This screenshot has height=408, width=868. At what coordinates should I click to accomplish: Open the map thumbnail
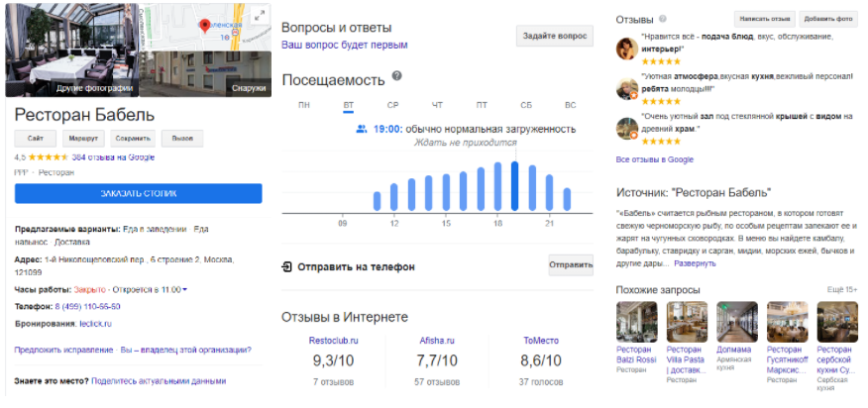[205, 27]
